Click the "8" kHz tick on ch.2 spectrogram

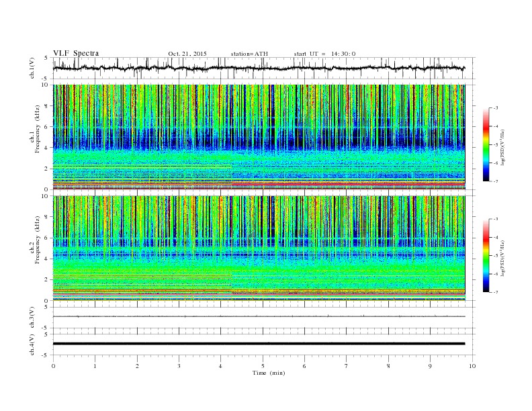pos(46,217)
